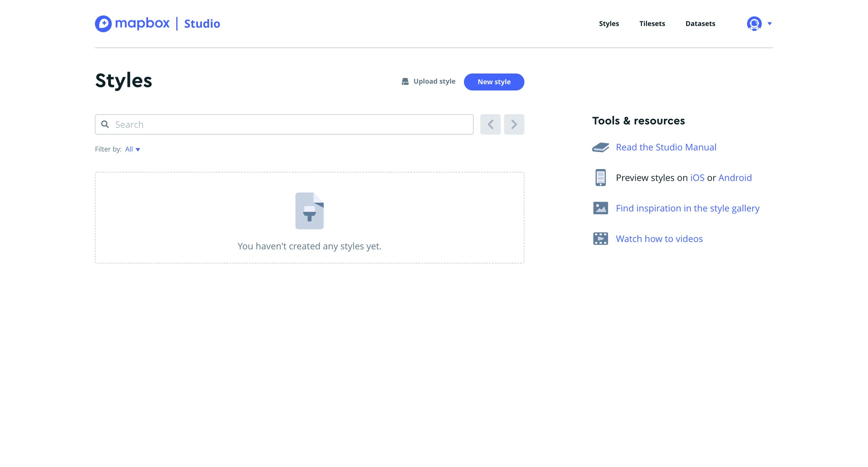Click the Studio title link
Viewport: 868px width, 467px height.
pos(202,24)
